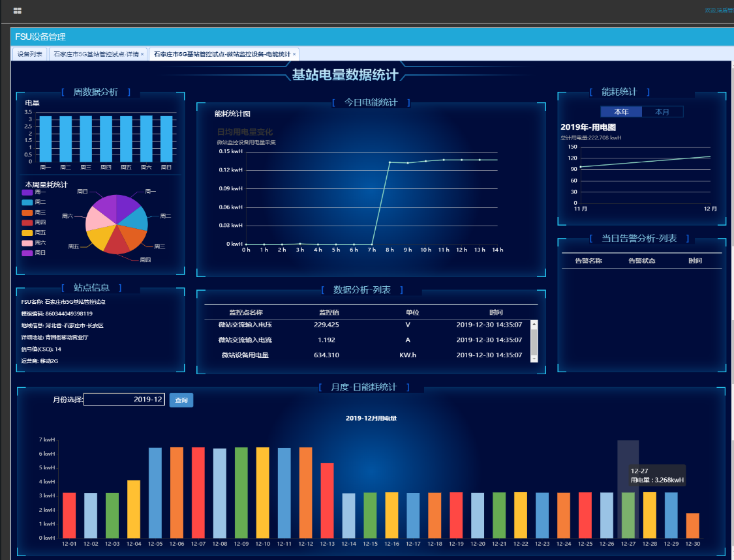Close the 详情 tab with its x icon
Screen dimensions: 734x560
click(142, 54)
